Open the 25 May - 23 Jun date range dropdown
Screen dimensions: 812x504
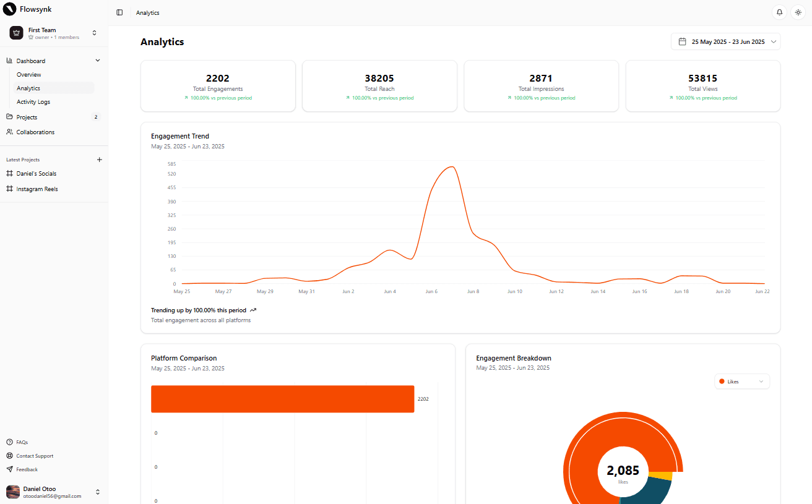725,41
